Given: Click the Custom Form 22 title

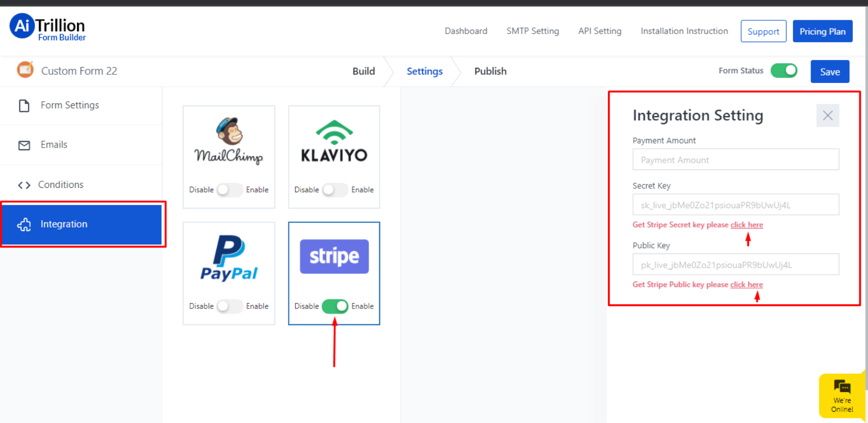Looking at the screenshot, I should (79, 71).
